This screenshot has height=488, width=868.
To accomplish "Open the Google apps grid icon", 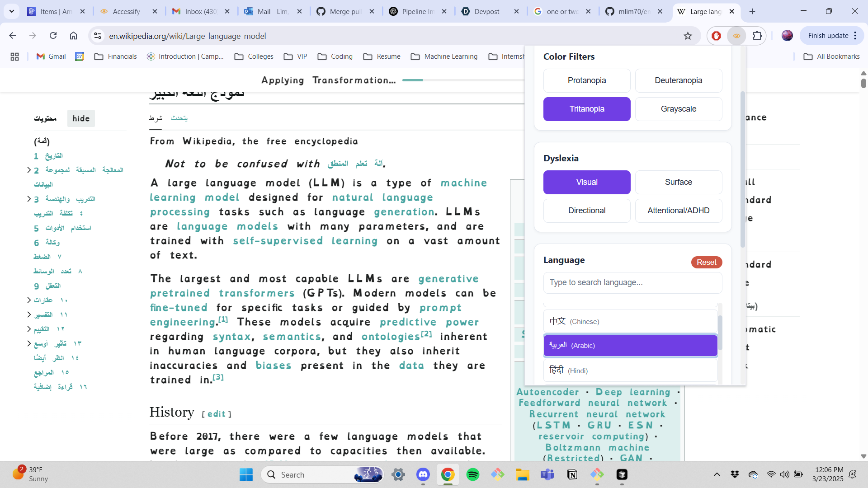I will pos(14,56).
